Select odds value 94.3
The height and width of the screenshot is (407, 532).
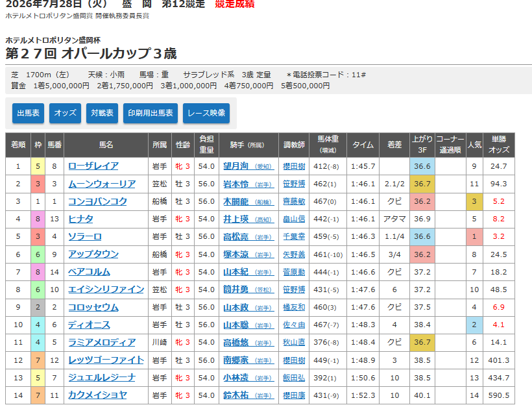coord(499,184)
